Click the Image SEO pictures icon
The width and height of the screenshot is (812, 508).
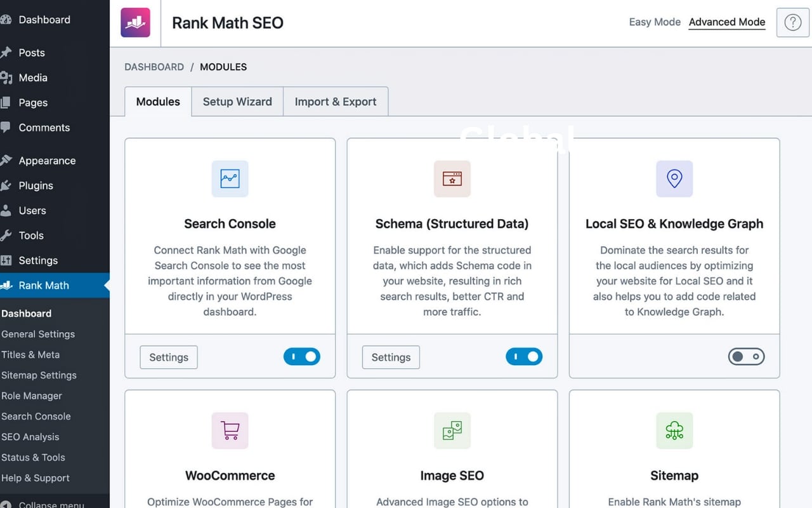pos(452,431)
